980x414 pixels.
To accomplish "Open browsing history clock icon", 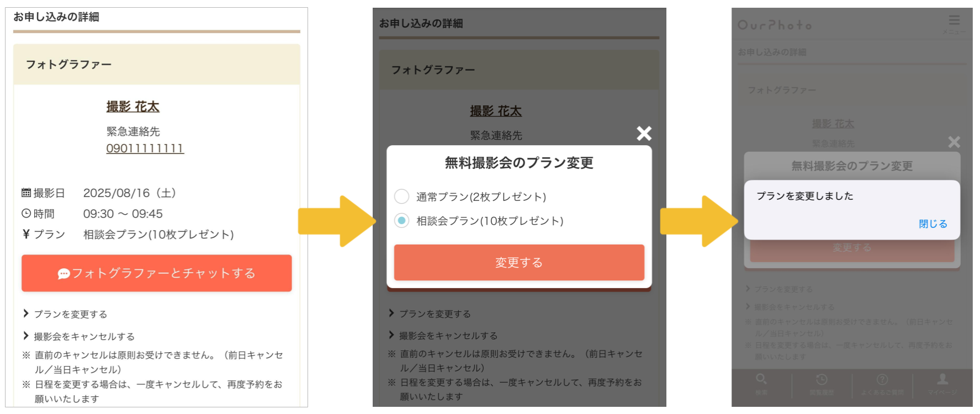I will (x=822, y=379).
